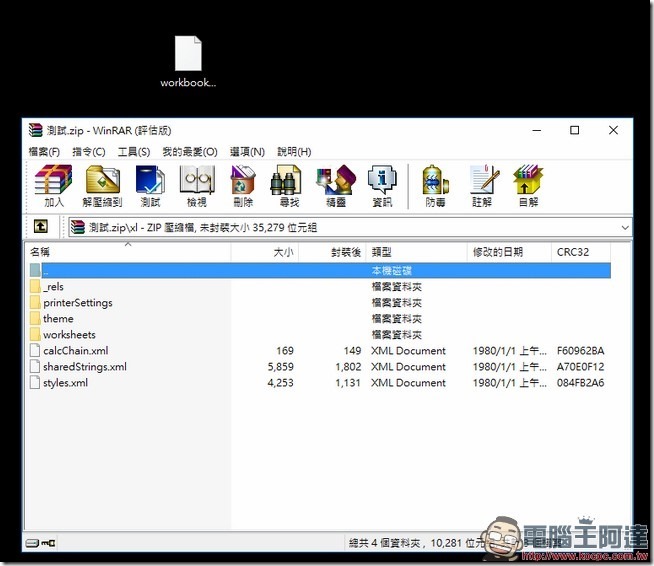Click the Comment (註解) toolbar icon
This screenshot has height=566, width=654.
coord(482,186)
